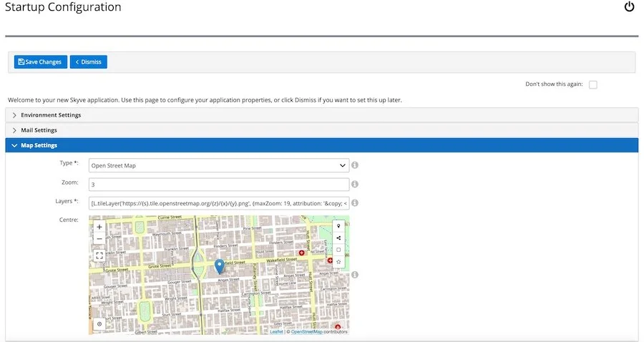Image resolution: width=644 pixels, height=342 pixels.
Task: Select the draw marker tool on map
Action: coord(338,226)
